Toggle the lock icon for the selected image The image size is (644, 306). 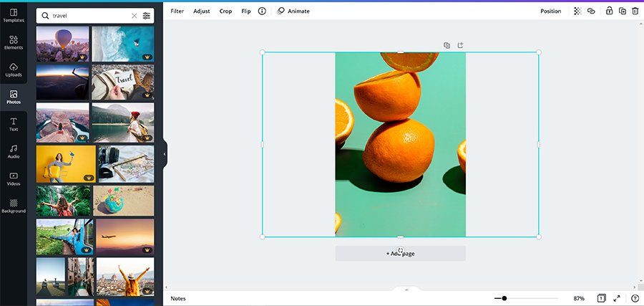click(609, 11)
